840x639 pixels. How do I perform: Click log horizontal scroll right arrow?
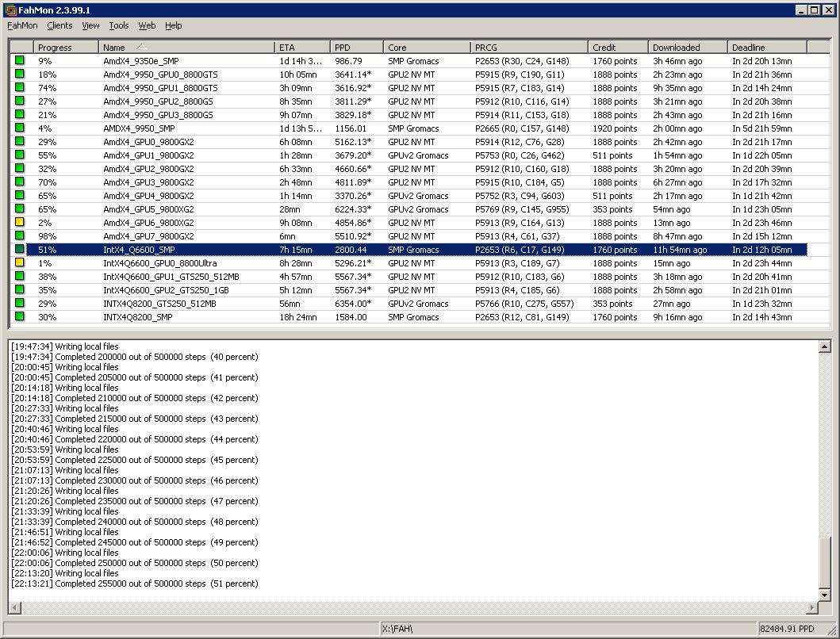coord(812,607)
